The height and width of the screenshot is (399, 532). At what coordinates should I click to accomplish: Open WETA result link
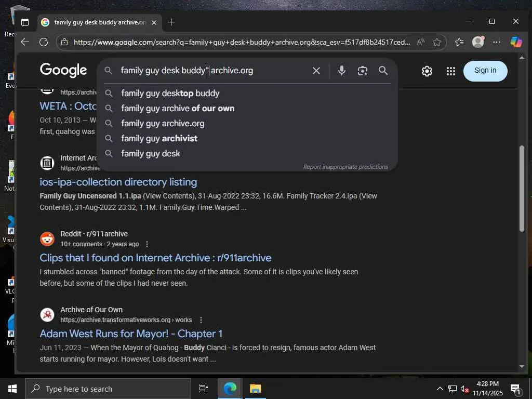coord(68,106)
